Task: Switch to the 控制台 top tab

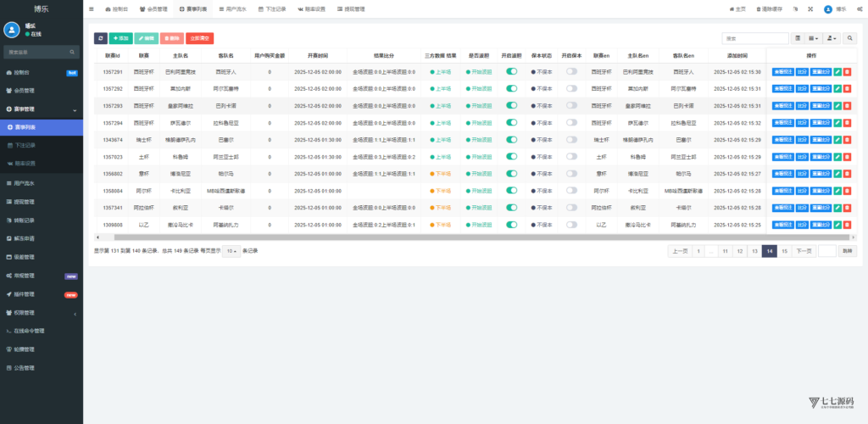Action: 117,9
